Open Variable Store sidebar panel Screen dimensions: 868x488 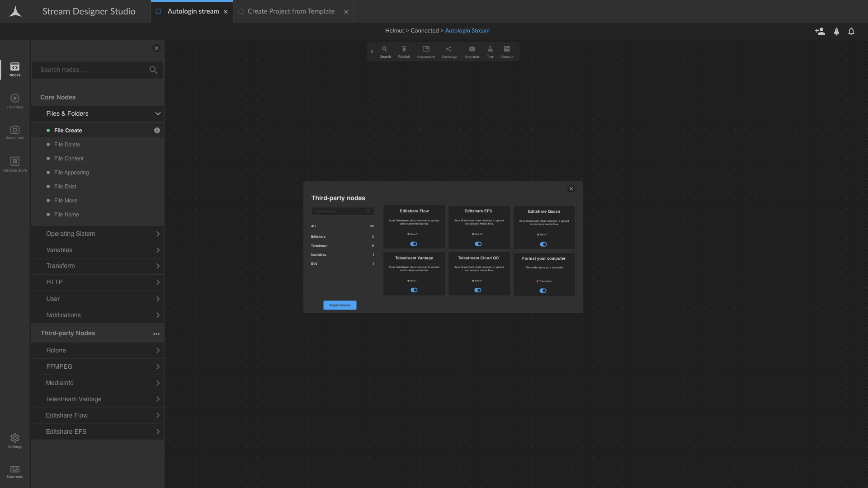pyautogui.click(x=15, y=164)
